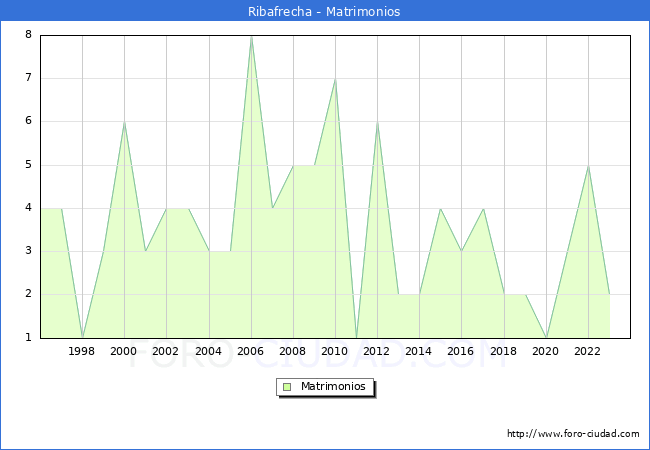Click the chart title Ribafrecha - Matrimonios

coord(324,11)
